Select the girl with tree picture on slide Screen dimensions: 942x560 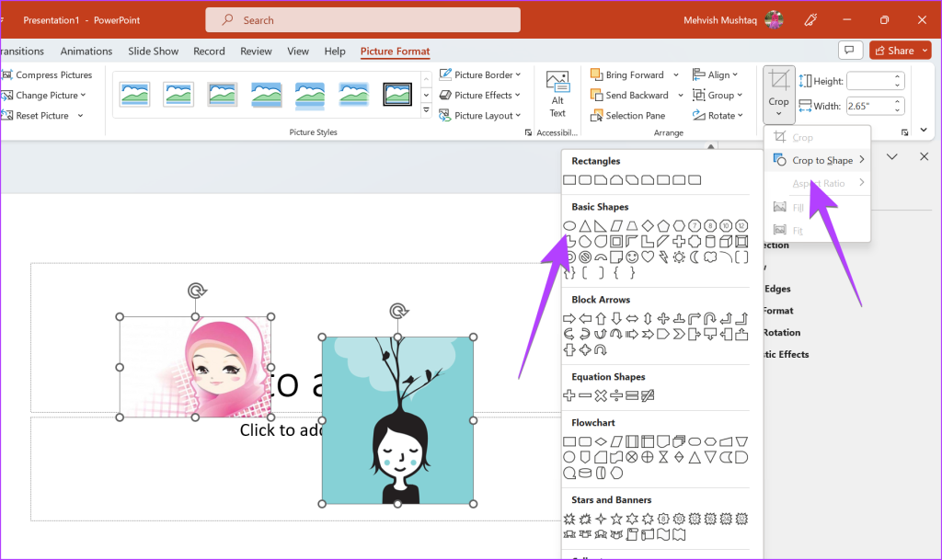tap(397, 420)
